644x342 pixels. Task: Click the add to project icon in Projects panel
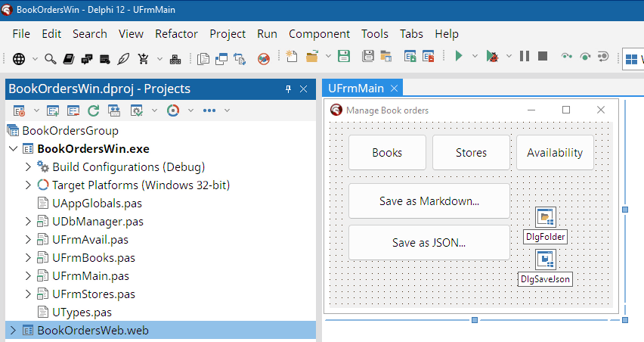53,110
